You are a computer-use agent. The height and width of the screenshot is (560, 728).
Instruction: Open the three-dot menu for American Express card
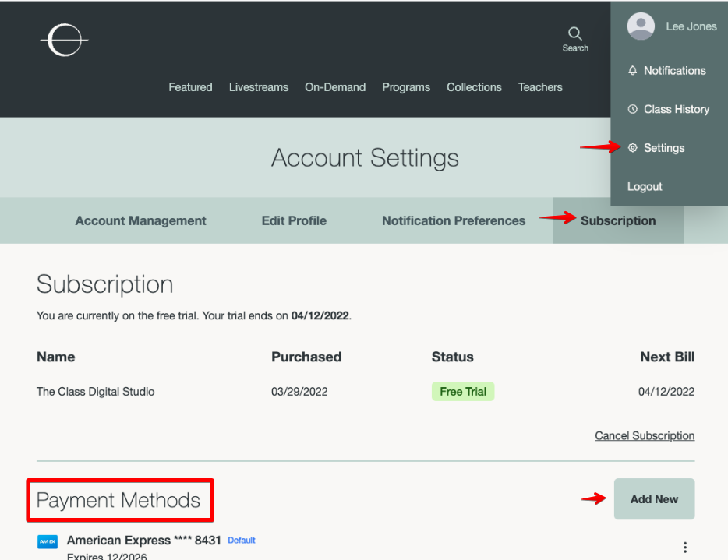(685, 547)
